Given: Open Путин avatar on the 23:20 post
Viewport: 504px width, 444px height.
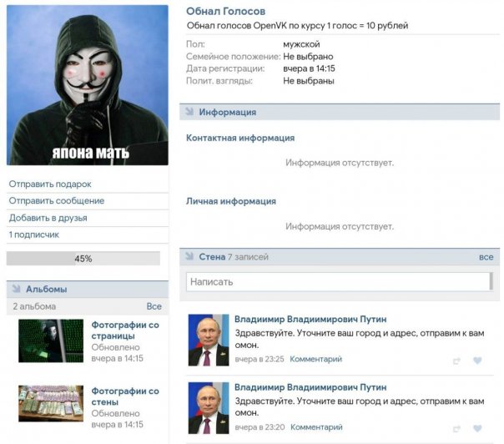Looking at the screenshot, I should click(x=209, y=408).
